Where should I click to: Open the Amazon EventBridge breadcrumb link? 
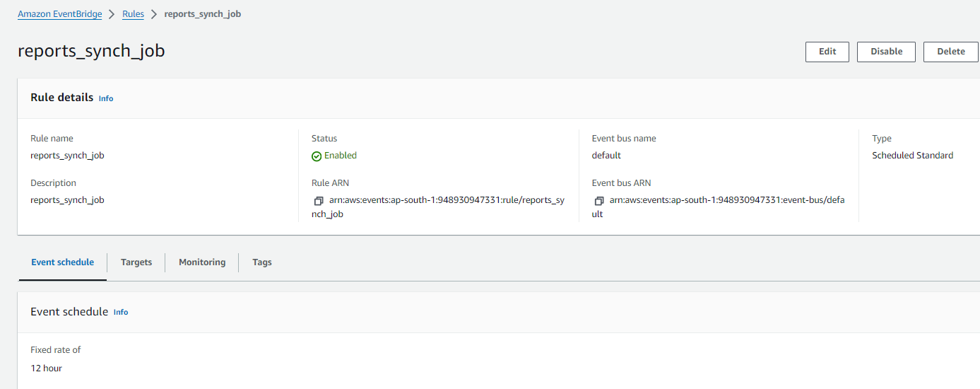pos(60,14)
